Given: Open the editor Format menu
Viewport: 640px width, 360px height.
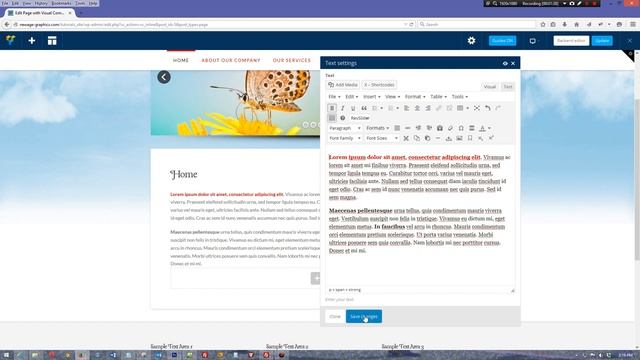Looking at the screenshot, I should pos(415,97).
